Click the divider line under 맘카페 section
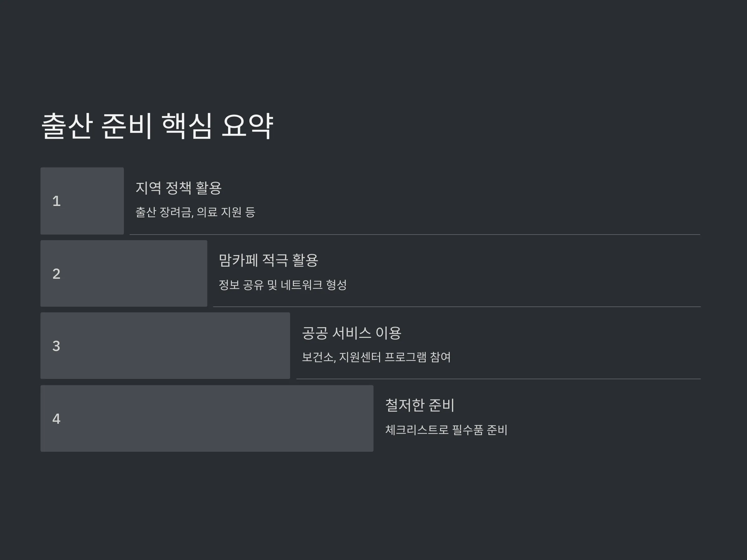747x560 pixels. coord(457,306)
